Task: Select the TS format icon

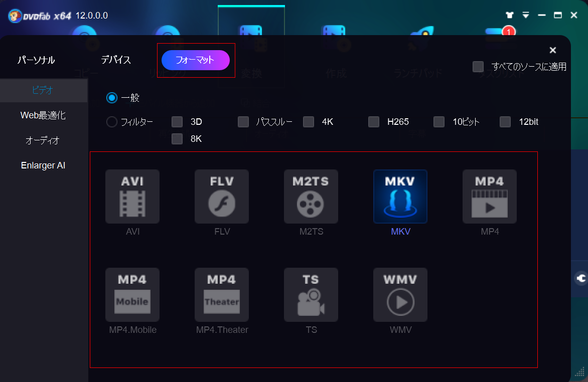Action: [x=311, y=295]
